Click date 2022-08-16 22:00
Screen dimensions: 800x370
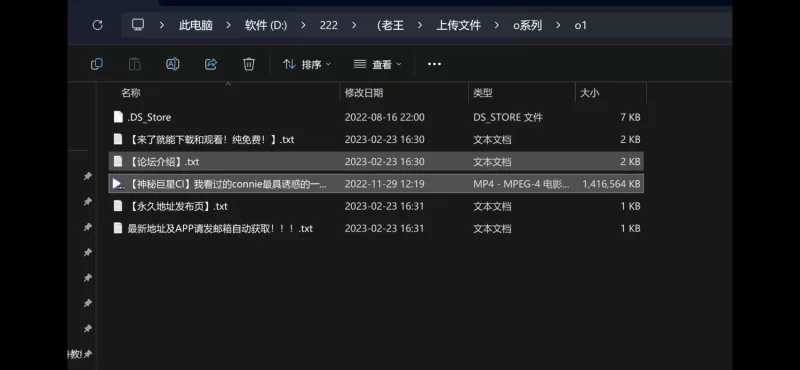[x=384, y=117]
